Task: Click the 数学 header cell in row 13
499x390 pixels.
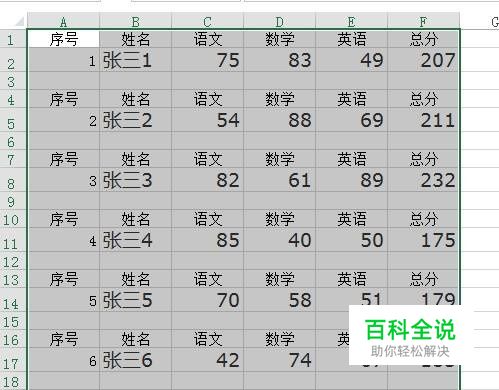Action: [x=279, y=279]
